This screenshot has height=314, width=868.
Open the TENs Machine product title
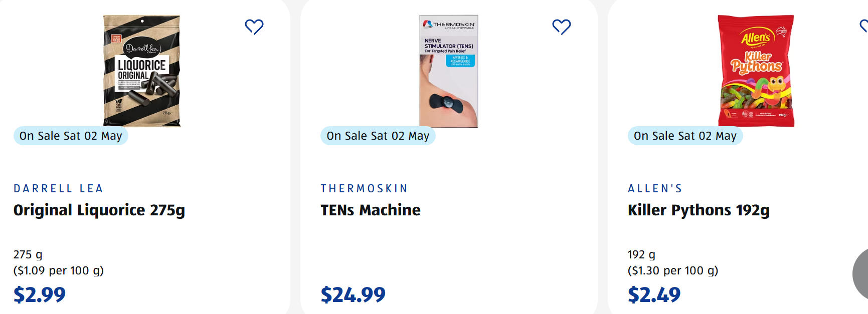point(371,210)
